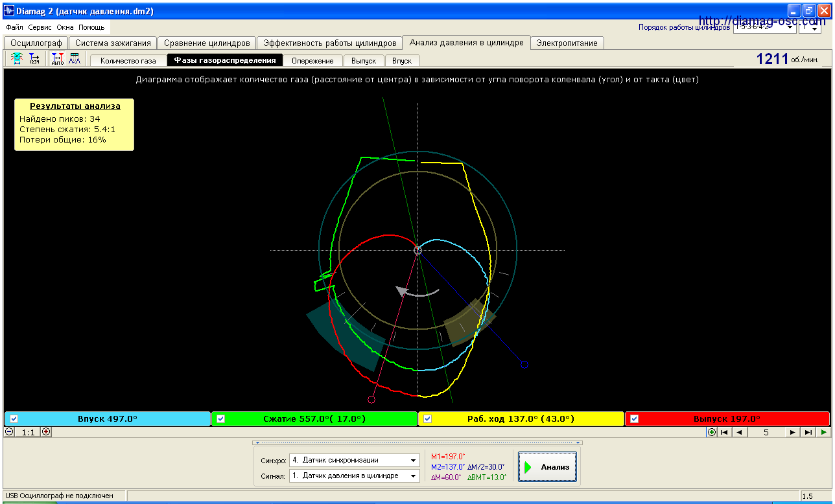Click the USB Осциллограф не подключен status text

(x=59, y=496)
